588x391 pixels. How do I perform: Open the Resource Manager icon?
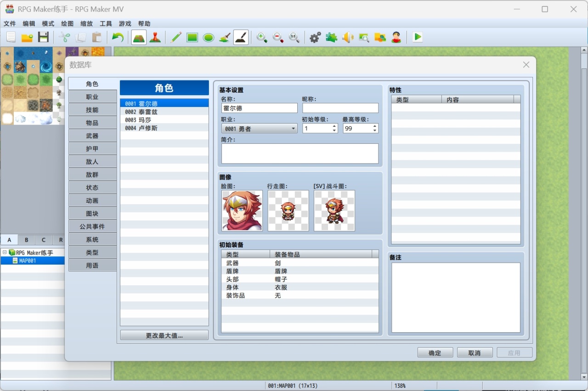coord(380,37)
